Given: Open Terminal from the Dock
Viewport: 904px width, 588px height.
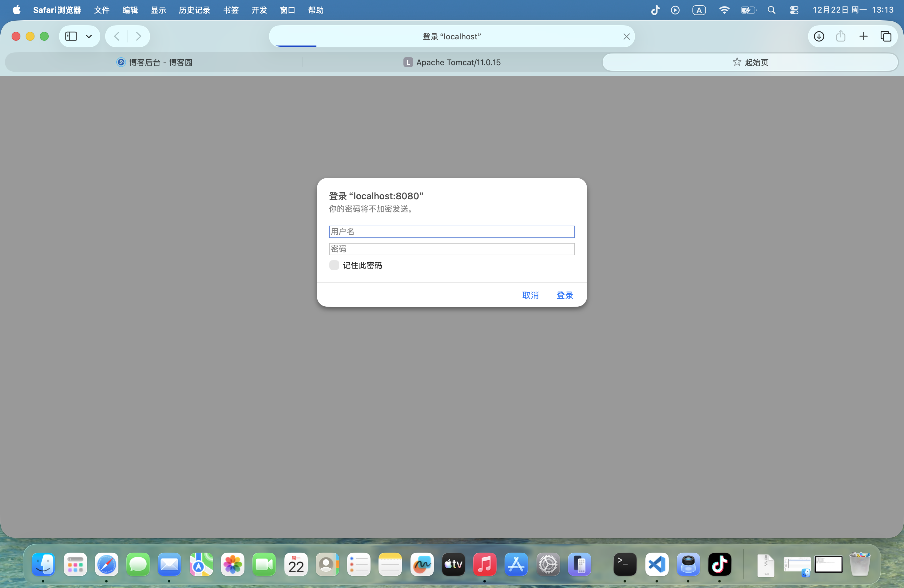Looking at the screenshot, I should click(625, 564).
